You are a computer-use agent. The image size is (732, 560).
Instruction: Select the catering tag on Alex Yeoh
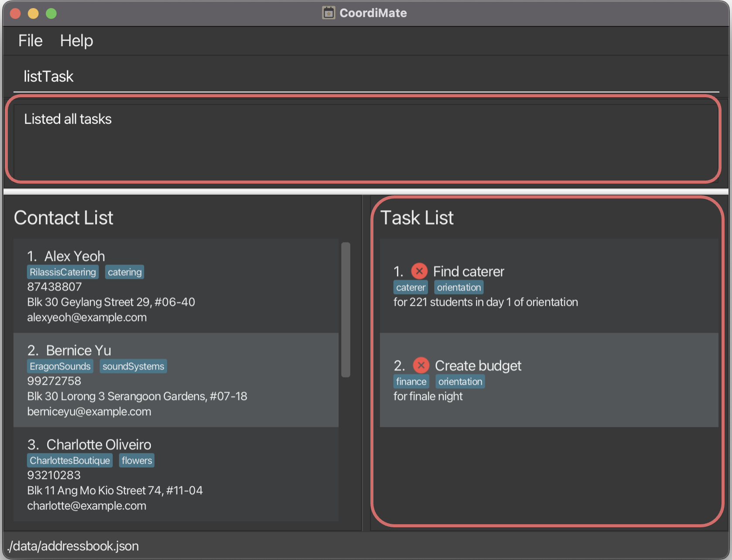124,272
